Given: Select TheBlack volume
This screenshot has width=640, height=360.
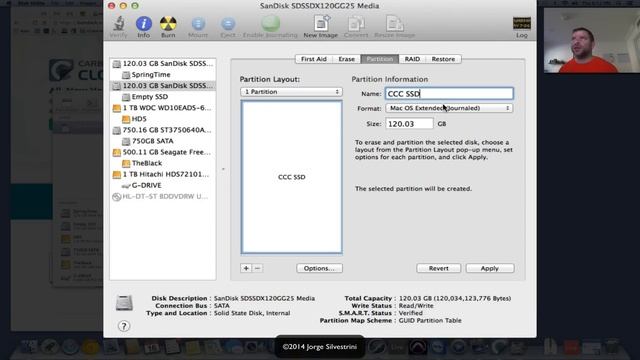Looking at the screenshot, I should [x=162, y=163].
